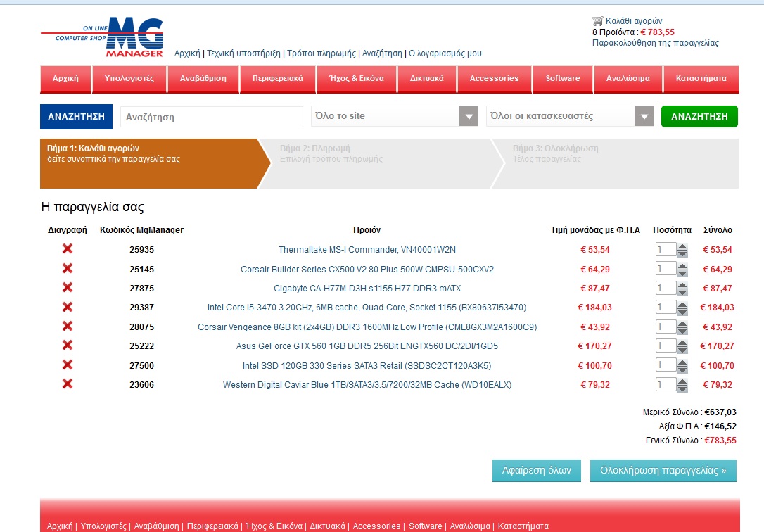The width and height of the screenshot is (764, 532).
Task: Open Ο λογαριασμός μου link
Action: pos(445,53)
